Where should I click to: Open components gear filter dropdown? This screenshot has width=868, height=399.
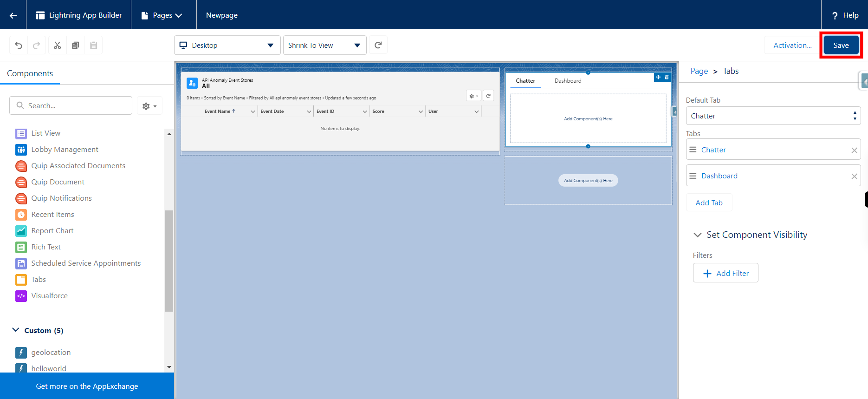[149, 106]
